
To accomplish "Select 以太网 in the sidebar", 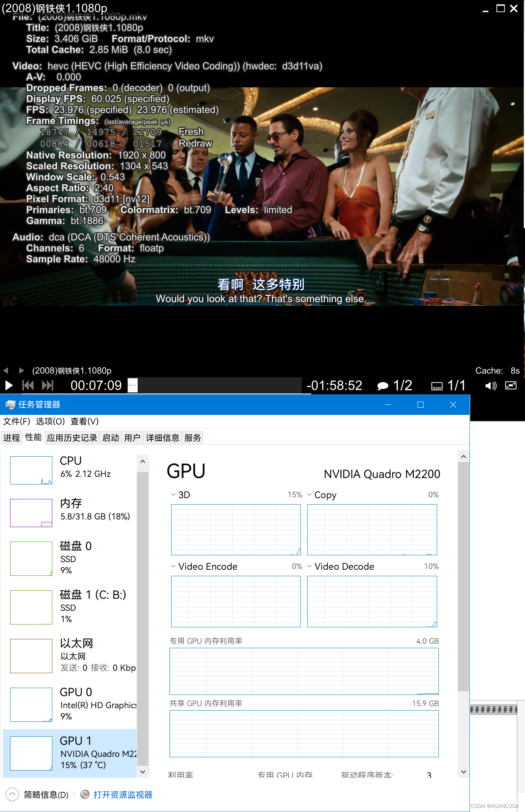I will pyautogui.click(x=70, y=656).
